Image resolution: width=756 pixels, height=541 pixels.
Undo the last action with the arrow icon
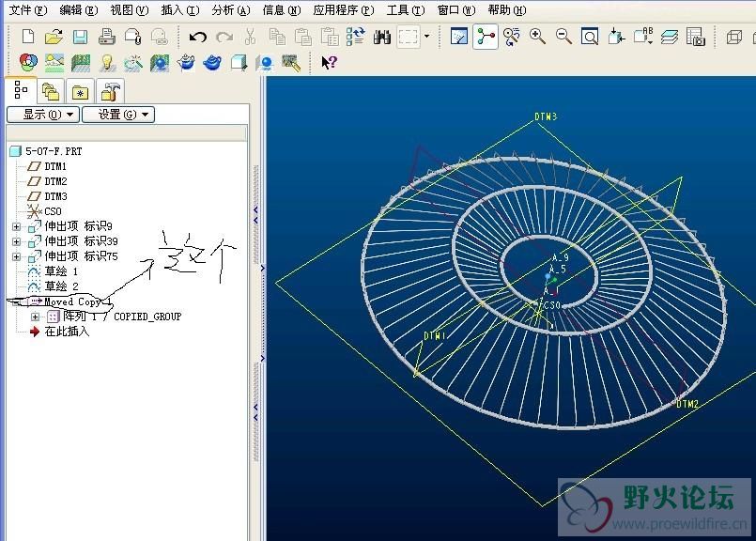click(197, 37)
